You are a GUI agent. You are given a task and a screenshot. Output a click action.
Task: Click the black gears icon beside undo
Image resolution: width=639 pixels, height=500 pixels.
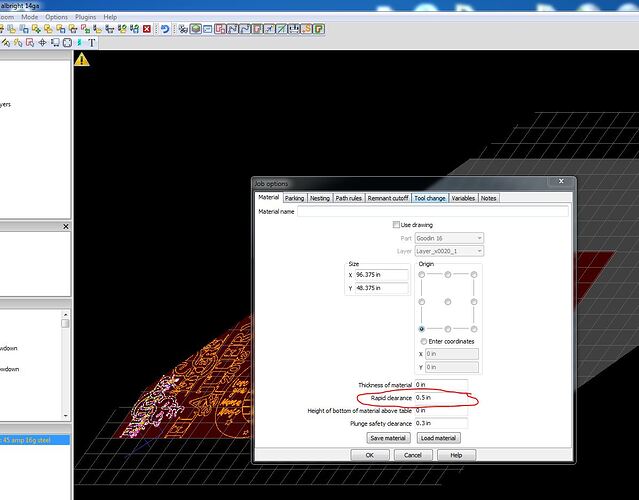[183, 29]
